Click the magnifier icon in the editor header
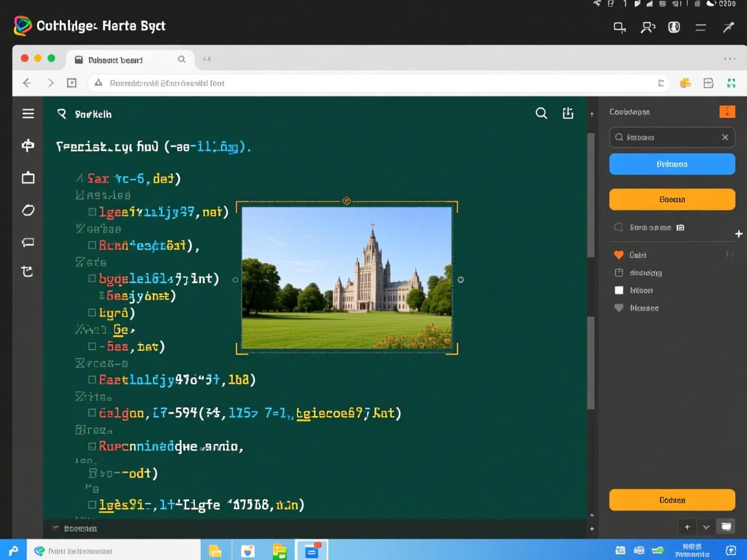747x560 pixels. coord(541,113)
